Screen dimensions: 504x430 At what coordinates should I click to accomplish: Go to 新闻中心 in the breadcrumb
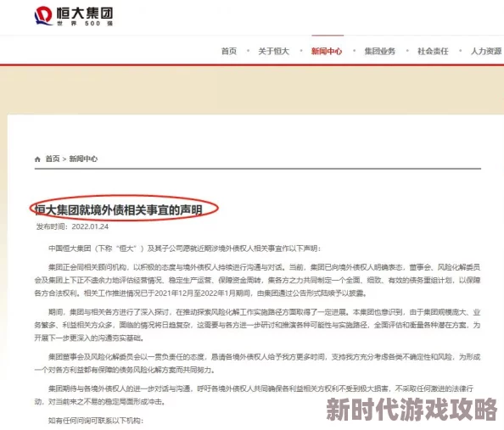click(83, 159)
